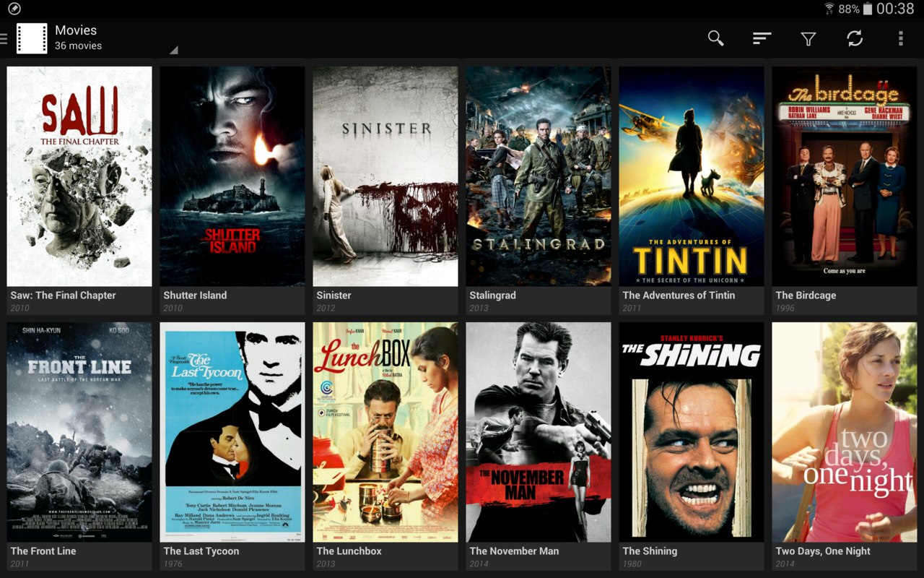Open The Last Tycoon poster
Viewport: 924px width, 578px height.
[x=232, y=432]
